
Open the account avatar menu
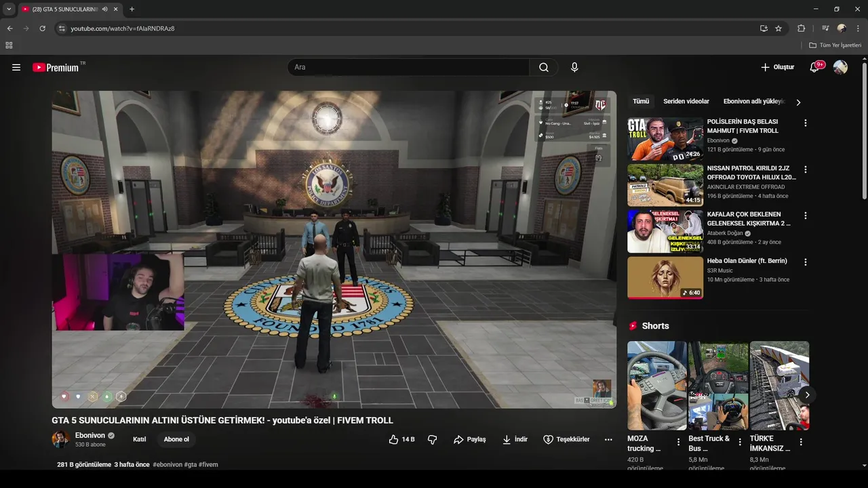pos(840,67)
